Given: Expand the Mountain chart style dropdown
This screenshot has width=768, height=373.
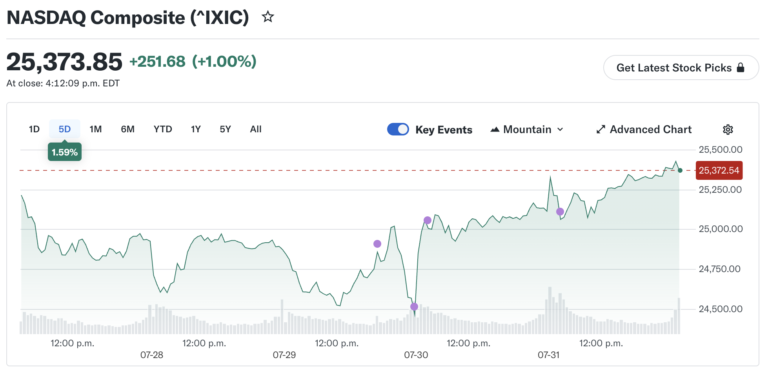Looking at the screenshot, I should pyautogui.click(x=527, y=130).
